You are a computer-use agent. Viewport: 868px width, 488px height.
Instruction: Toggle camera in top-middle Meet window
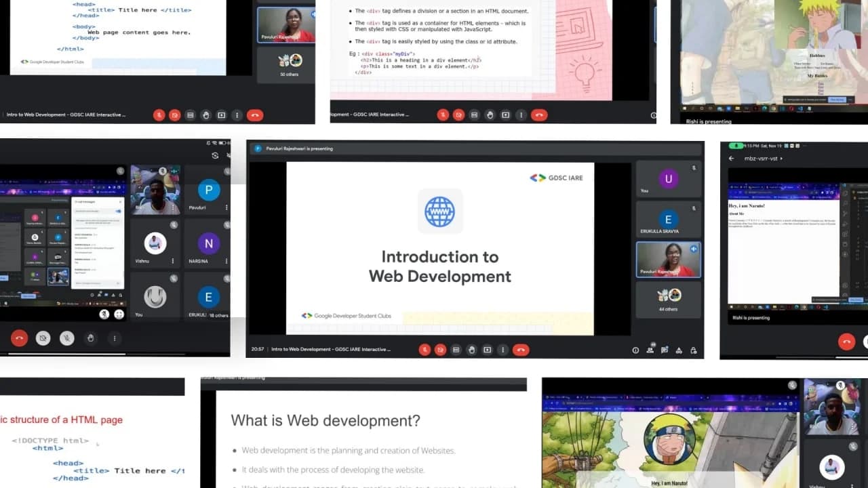tap(459, 115)
